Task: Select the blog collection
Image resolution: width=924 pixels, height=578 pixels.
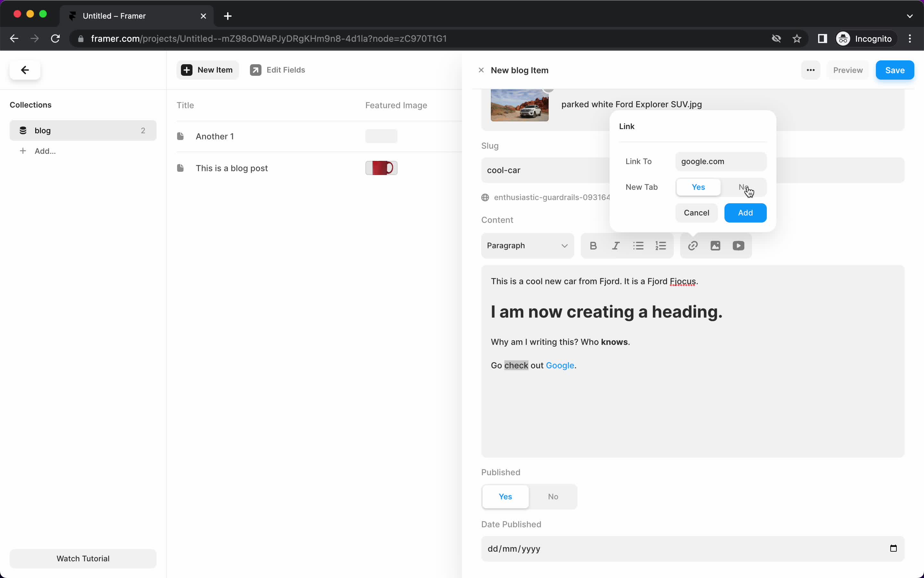Action: (x=83, y=130)
